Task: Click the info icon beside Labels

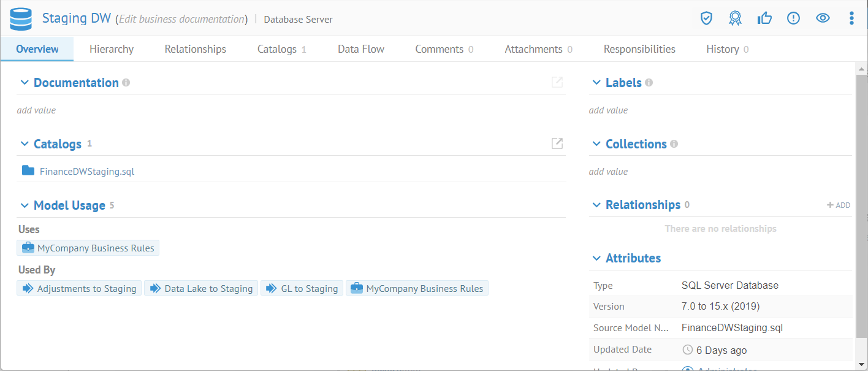Action: (649, 83)
